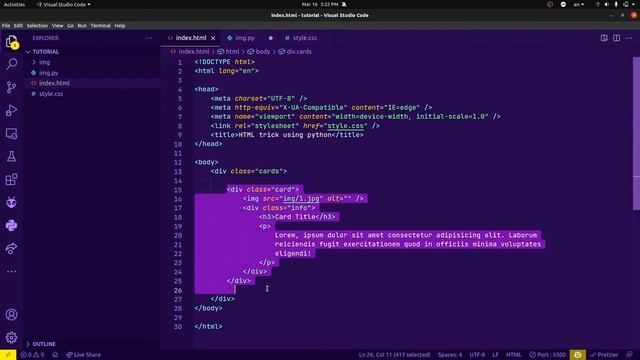Open the Explorer view in activity bar
Viewport: 640px width, 360px height.
click(11, 42)
